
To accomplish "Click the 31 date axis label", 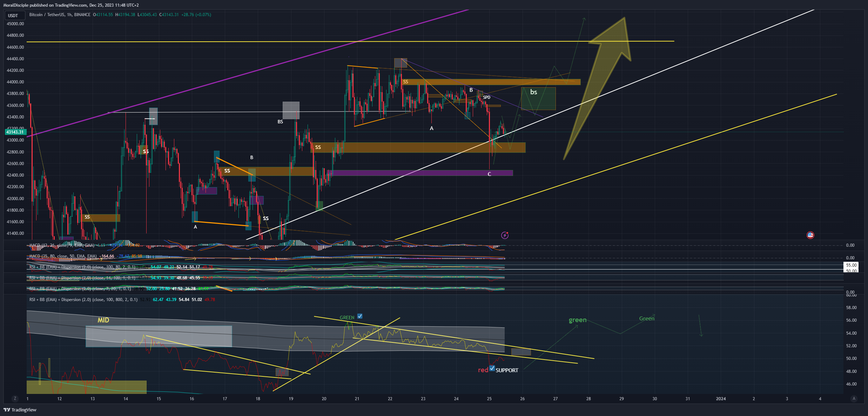I will [687, 399].
